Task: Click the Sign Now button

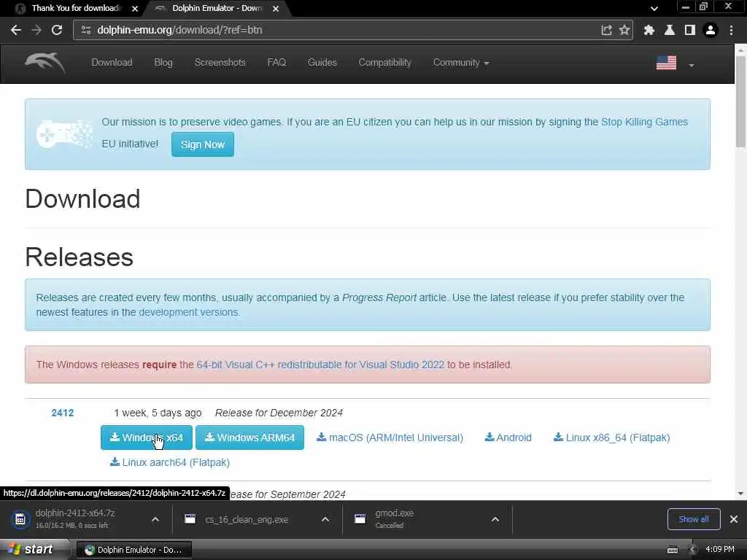Action: [x=203, y=144]
